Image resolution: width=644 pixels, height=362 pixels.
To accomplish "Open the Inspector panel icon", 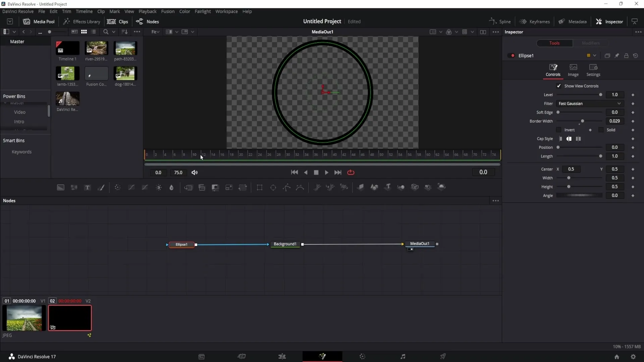I will (x=600, y=21).
